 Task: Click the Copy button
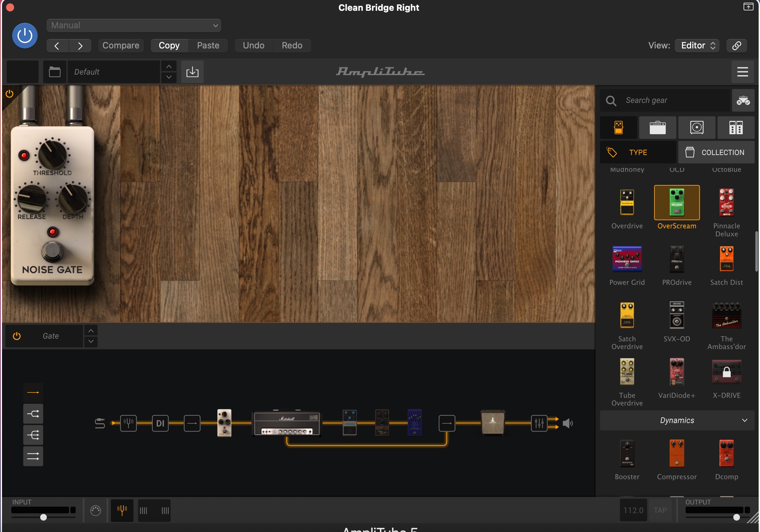click(169, 46)
